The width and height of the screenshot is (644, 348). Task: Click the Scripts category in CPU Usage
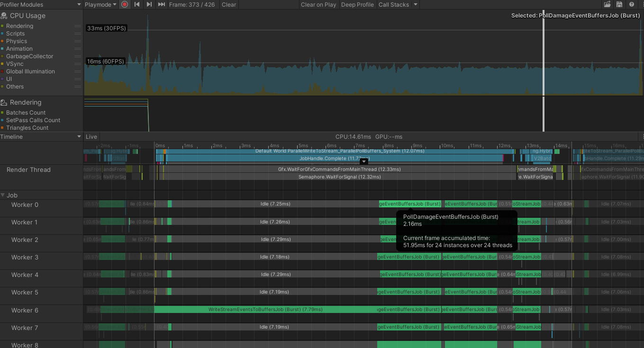coord(15,34)
